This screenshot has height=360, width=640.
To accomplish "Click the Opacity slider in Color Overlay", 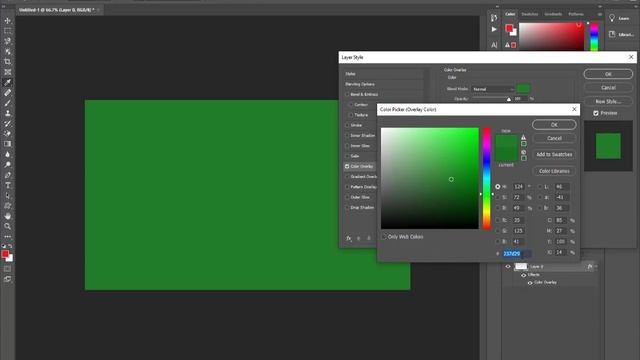I will [x=491, y=98].
